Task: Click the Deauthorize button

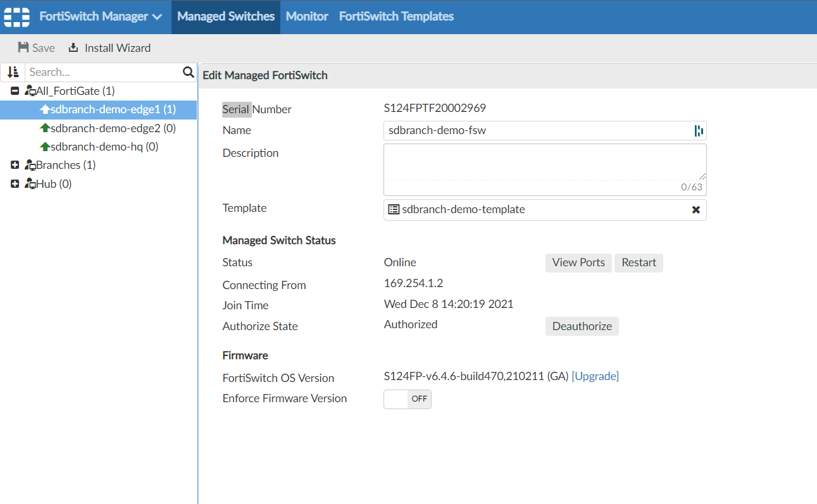Action: click(582, 326)
